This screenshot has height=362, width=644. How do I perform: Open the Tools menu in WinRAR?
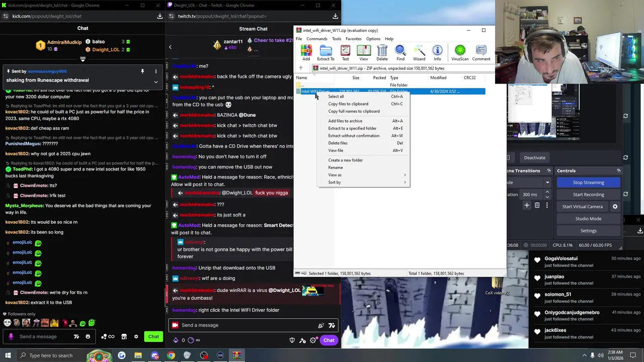(x=337, y=39)
